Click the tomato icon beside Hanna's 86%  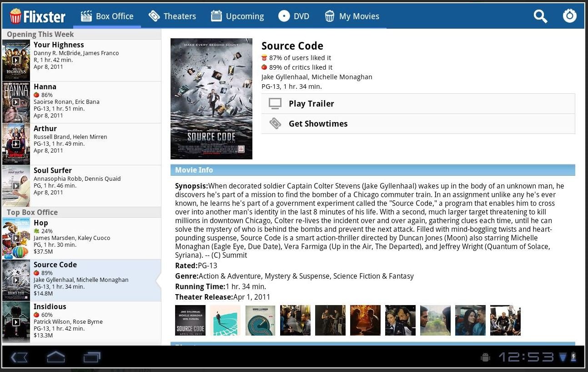pos(36,95)
